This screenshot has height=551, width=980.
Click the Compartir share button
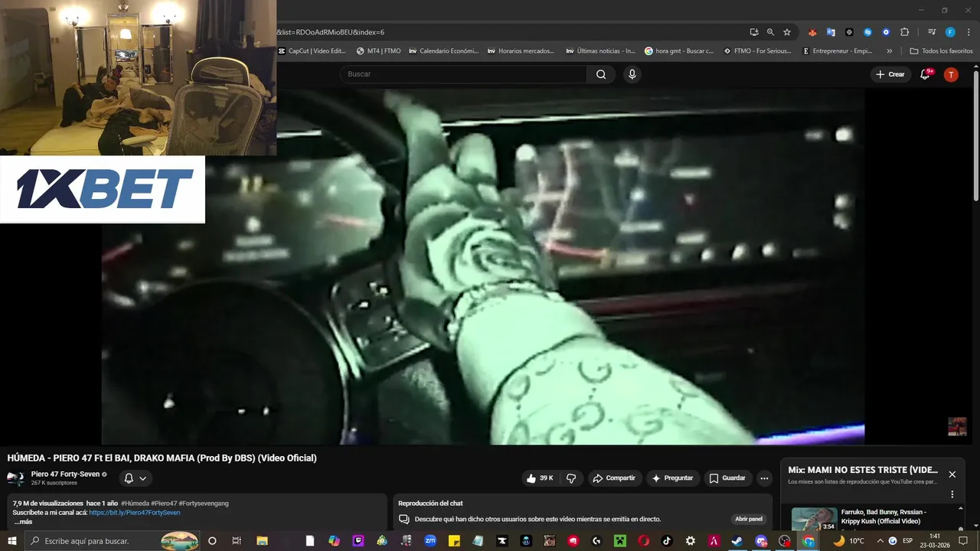point(613,478)
